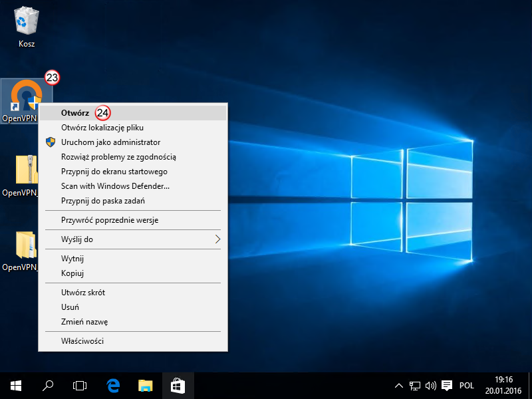Select Zmień nazwę entry
This screenshot has width=532, height=399.
[x=133, y=322]
